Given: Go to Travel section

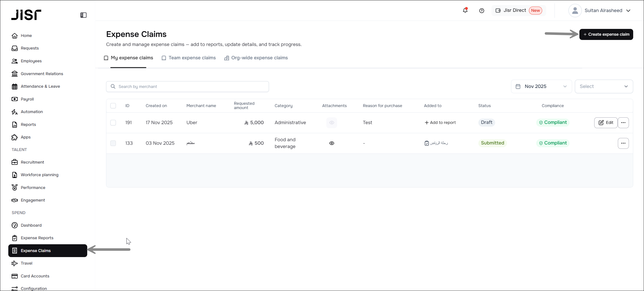Looking at the screenshot, I should [26, 263].
